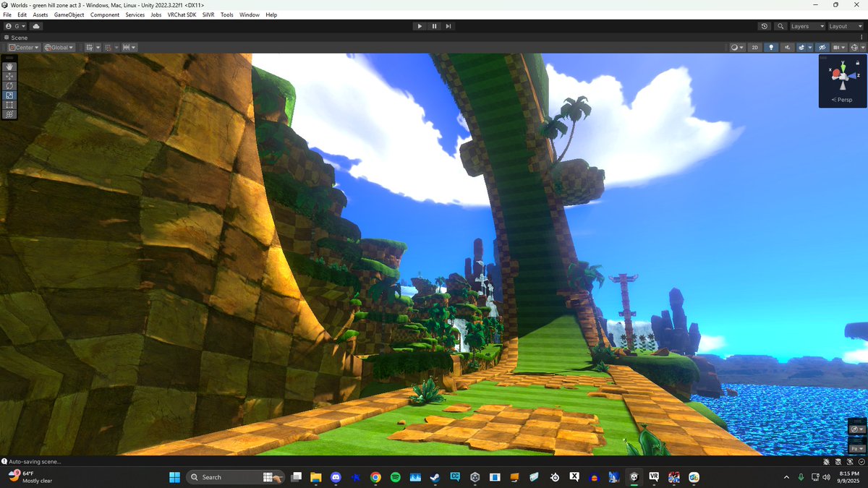Toggle scene audio playback
This screenshot has height=488, width=868.
click(788, 47)
